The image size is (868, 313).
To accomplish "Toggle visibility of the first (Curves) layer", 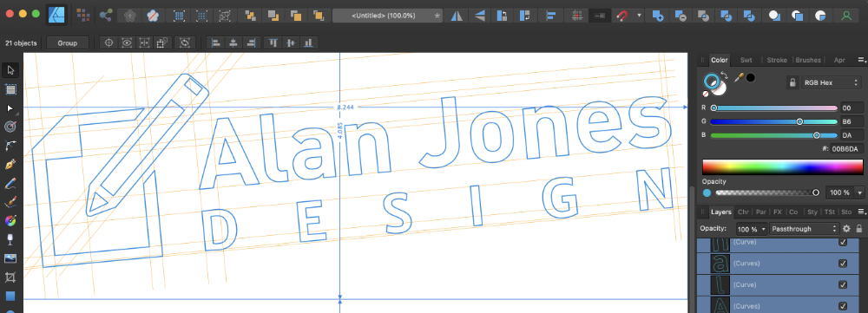I will click(x=843, y=264).
